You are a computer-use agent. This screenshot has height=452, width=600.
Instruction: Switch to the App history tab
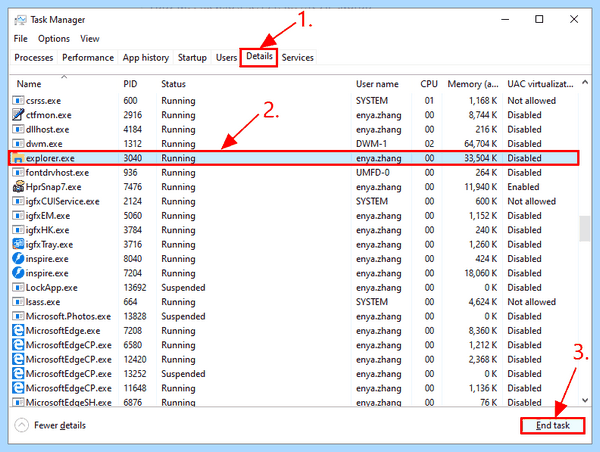point(146,58)
